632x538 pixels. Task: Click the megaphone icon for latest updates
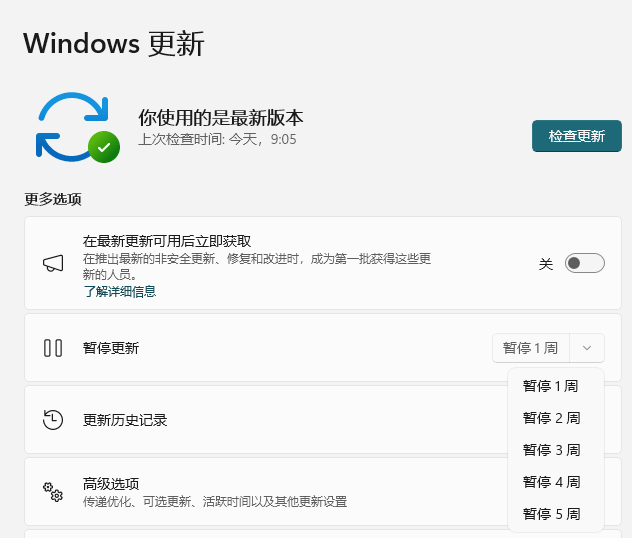53,264
